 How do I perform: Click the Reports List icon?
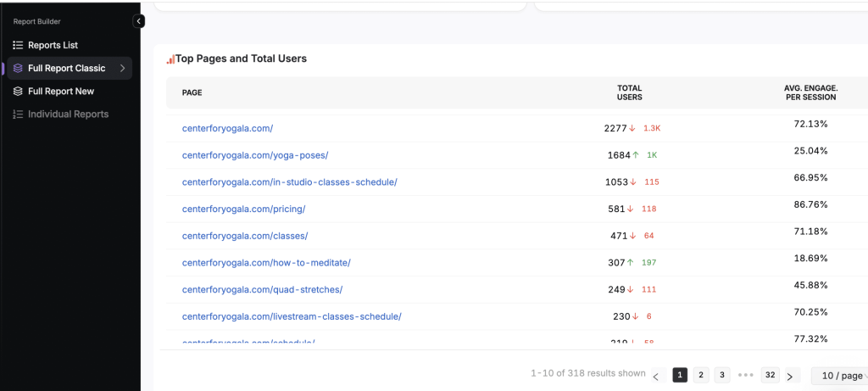[18, 45]
